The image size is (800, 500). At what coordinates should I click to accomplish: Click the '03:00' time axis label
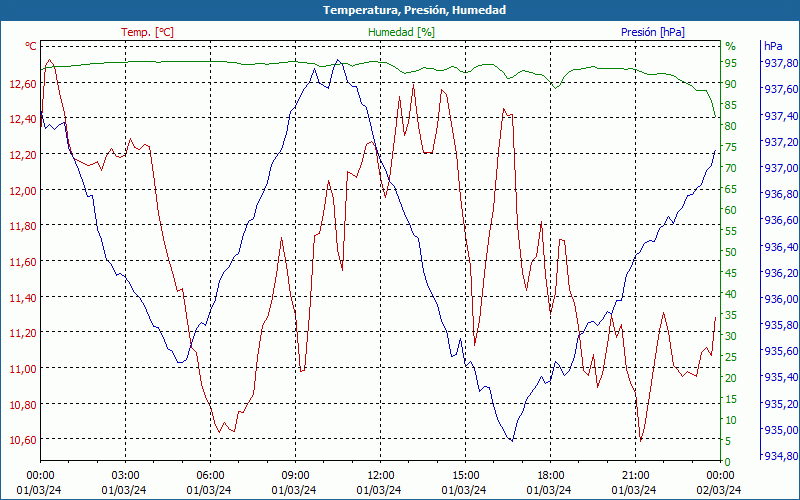tap(125, 474)
